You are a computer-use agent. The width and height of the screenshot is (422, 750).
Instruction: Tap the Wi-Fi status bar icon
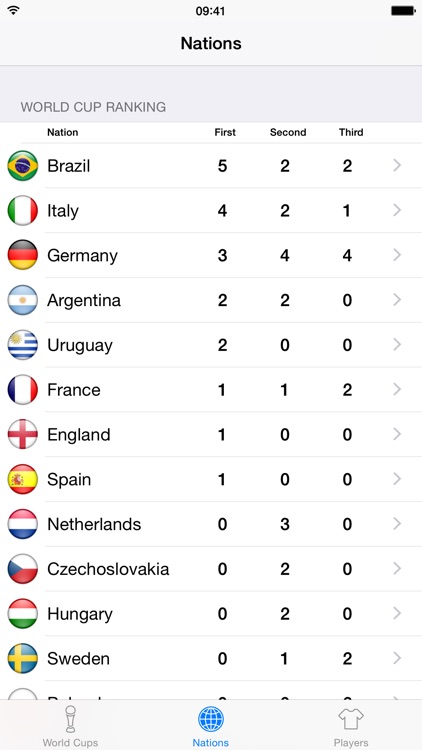(x=13, y=10)
